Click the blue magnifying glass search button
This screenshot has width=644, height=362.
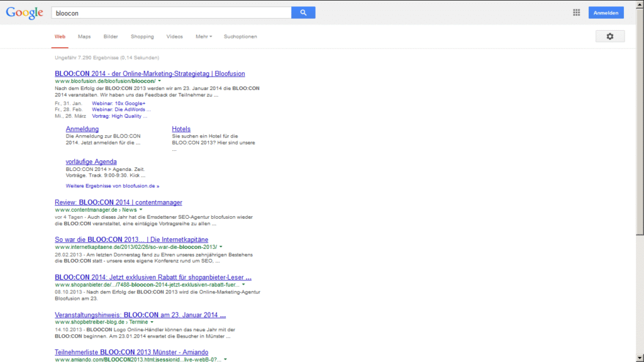(x=303, y=12)
